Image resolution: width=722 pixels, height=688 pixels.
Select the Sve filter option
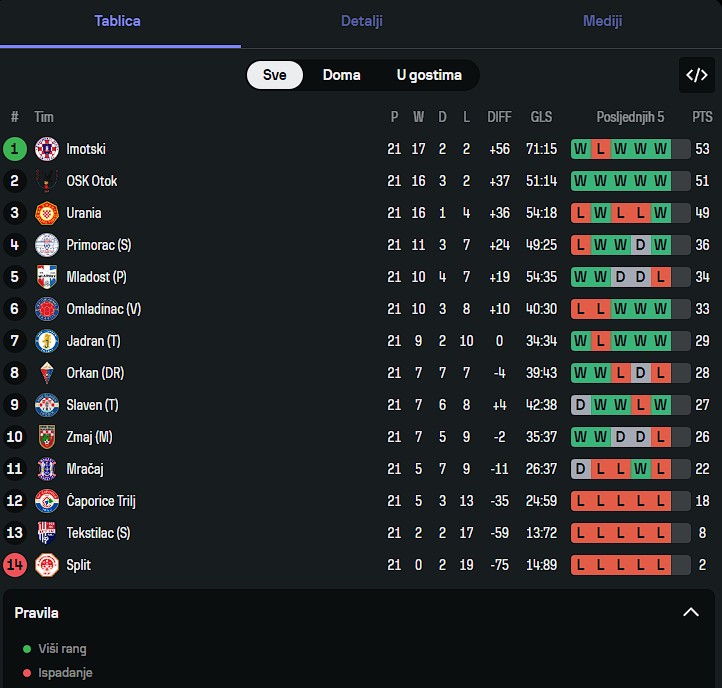[x=275, y=75]
